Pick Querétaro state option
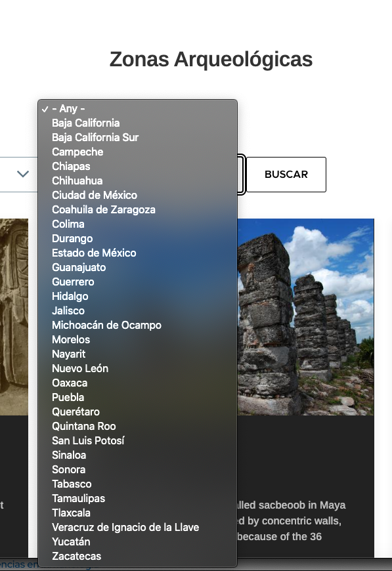The height and width of the screenshot is (571, 392). [x=138, y=412]
